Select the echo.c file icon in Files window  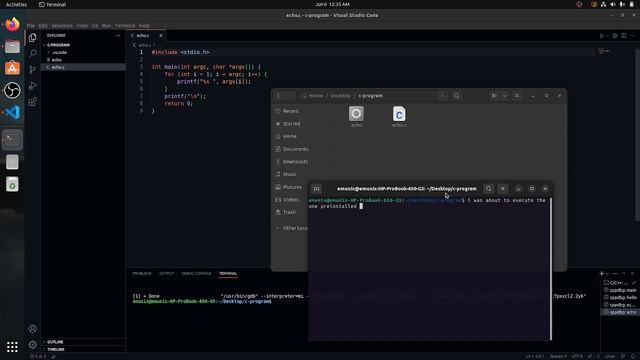pyautogui.click(x=399, y=117)
